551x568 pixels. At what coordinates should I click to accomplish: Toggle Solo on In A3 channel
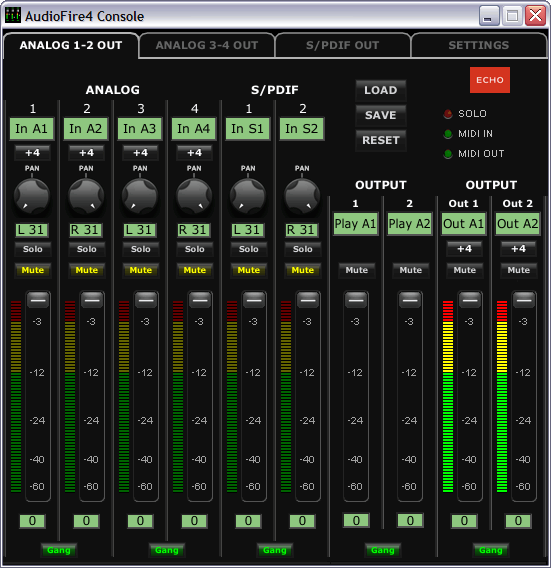click(x=141, y=249)
